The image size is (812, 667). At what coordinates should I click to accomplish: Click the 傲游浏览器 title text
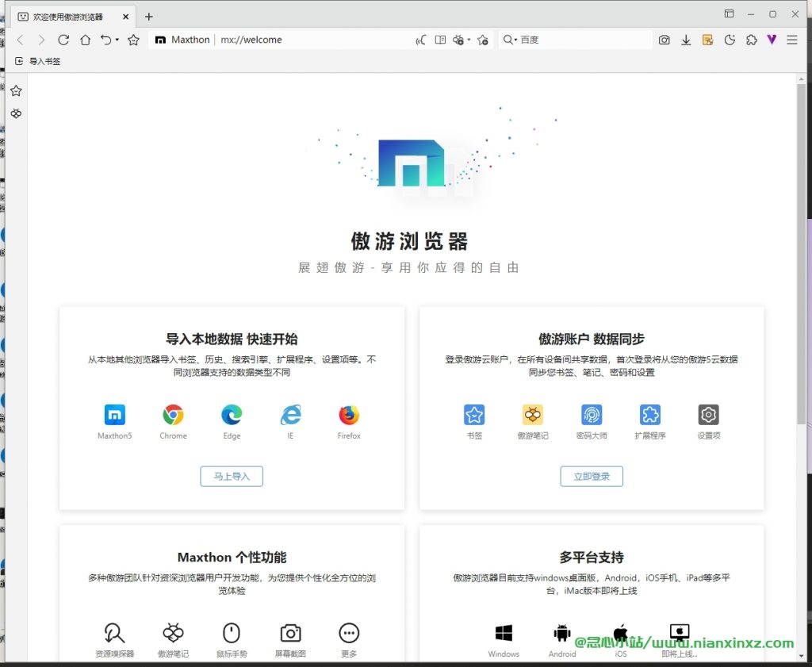coord(409,241)
